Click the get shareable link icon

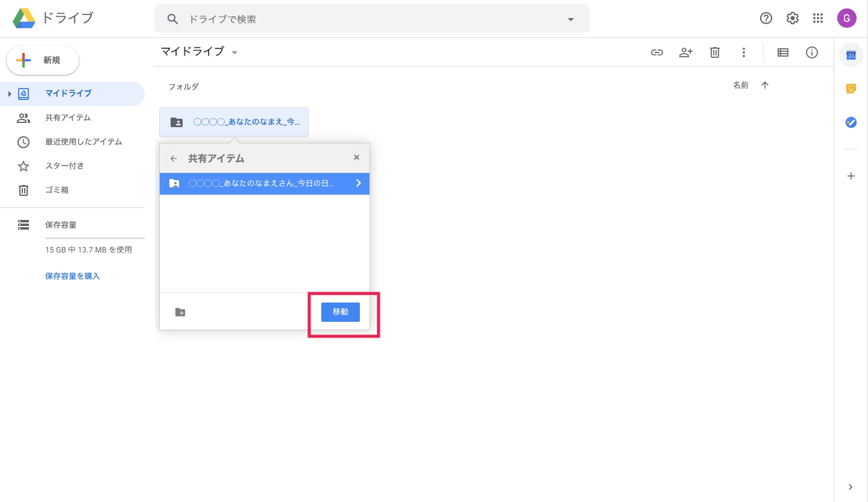[x=657, y=52]
